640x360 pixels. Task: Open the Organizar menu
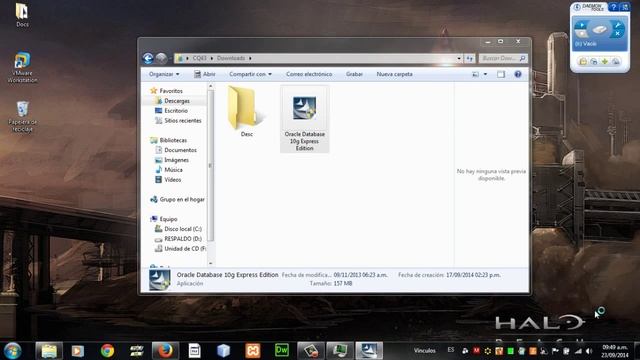pyautogui.click(x=164, y=74)
